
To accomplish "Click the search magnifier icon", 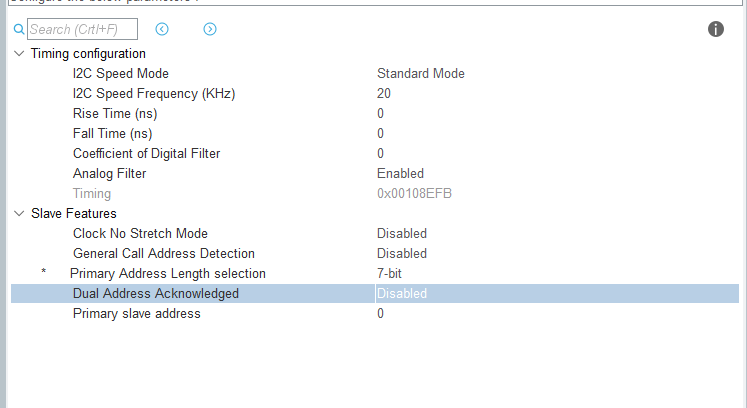I will [19, 30].
